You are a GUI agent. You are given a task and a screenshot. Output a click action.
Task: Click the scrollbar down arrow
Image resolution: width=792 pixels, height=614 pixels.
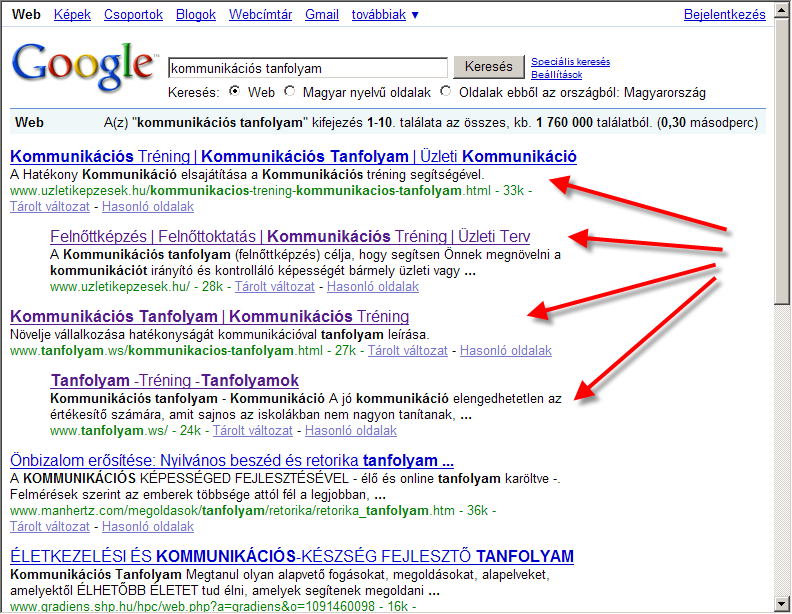[x=782, y=602]
